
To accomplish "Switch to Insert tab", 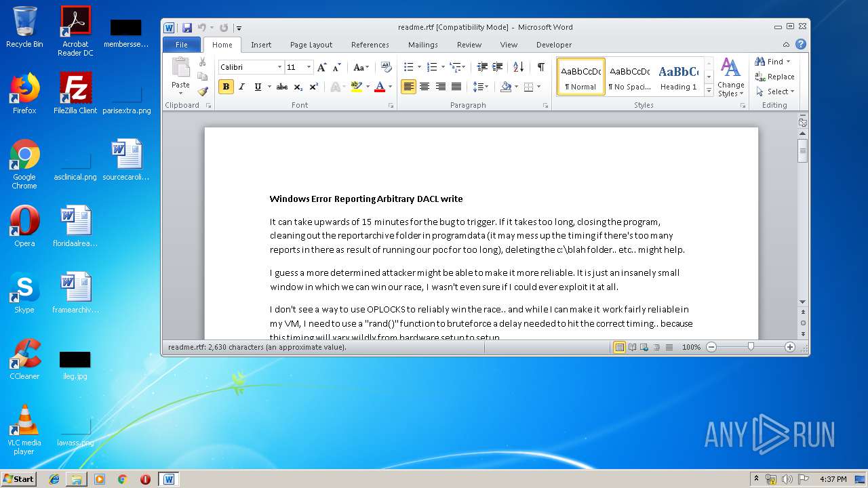I will coord(261,45).
